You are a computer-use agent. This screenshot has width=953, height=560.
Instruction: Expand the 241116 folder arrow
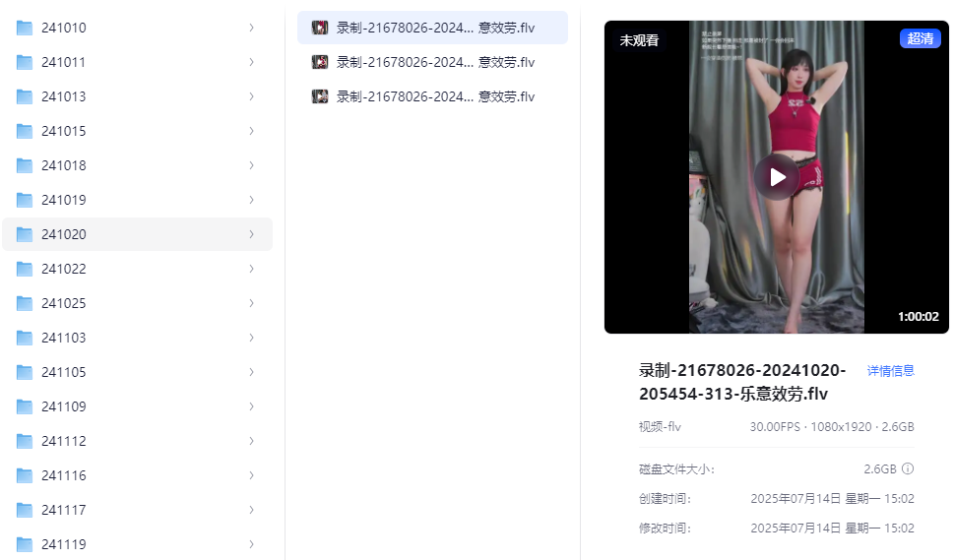click(252, 475)
